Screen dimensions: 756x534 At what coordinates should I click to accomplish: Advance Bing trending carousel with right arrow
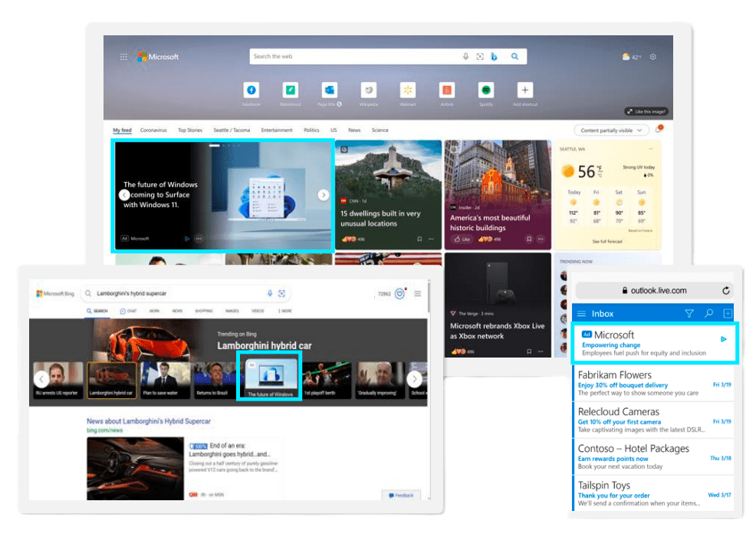point(414,379)
